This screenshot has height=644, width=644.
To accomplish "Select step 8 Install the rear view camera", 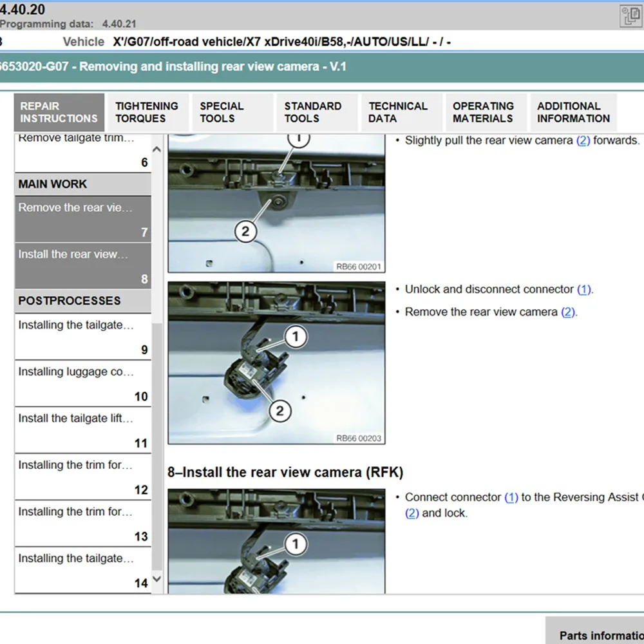I will [x=83, y=266].
